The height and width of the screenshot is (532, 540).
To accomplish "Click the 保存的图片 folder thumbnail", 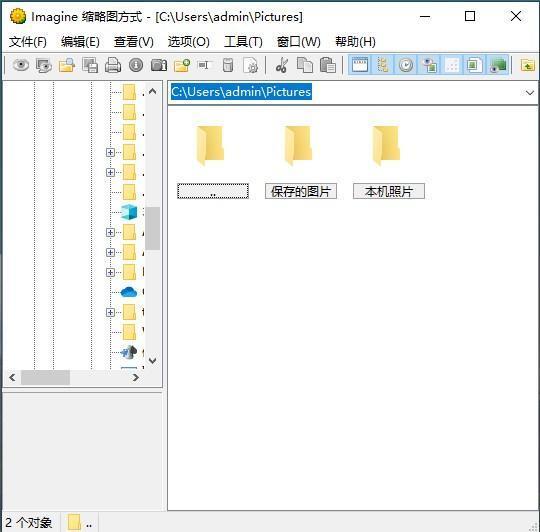I will pyautogui.click(x=298, y=145).
